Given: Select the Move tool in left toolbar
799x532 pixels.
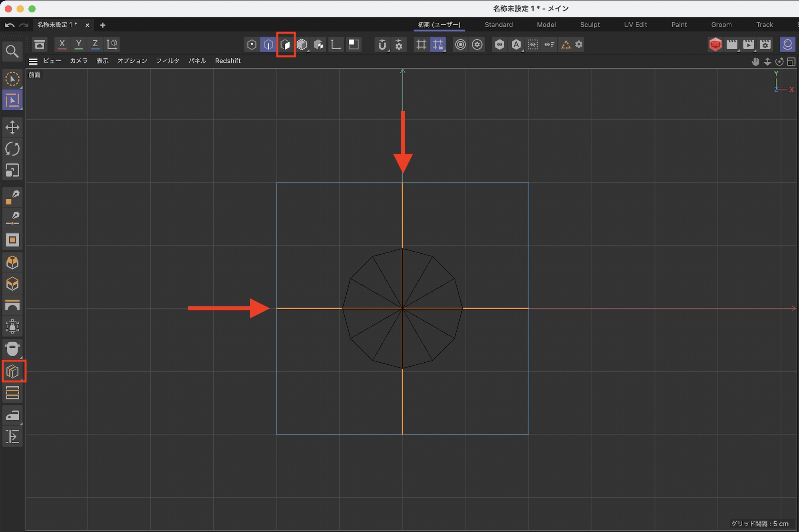Looking at the screenshot, I should tap(12, 127).
